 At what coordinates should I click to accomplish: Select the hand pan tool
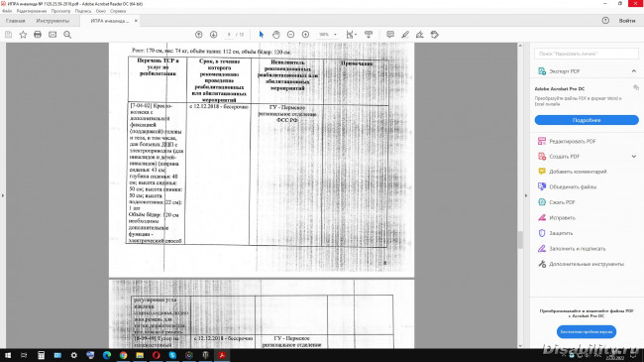tap(276, 35)
